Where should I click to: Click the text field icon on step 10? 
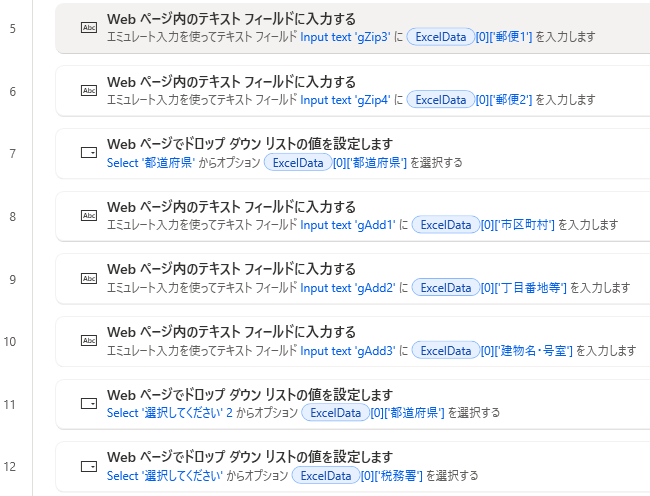[89, 341]
